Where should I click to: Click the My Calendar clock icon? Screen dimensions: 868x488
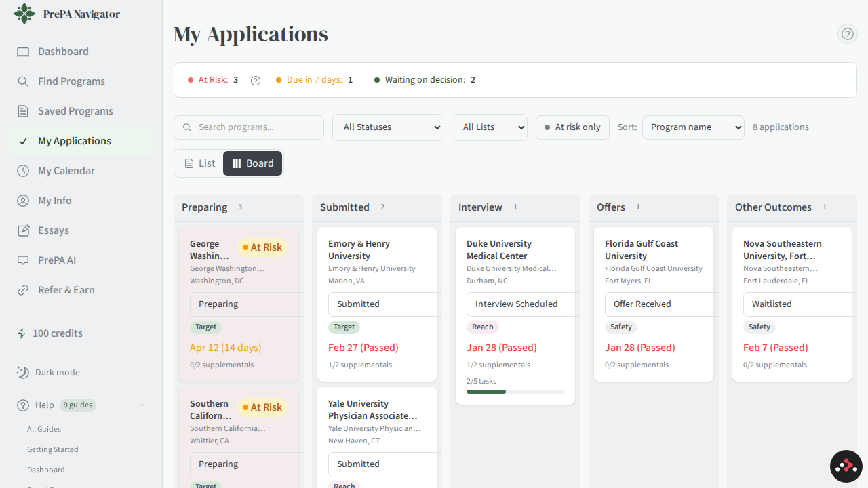coord(23,171)
